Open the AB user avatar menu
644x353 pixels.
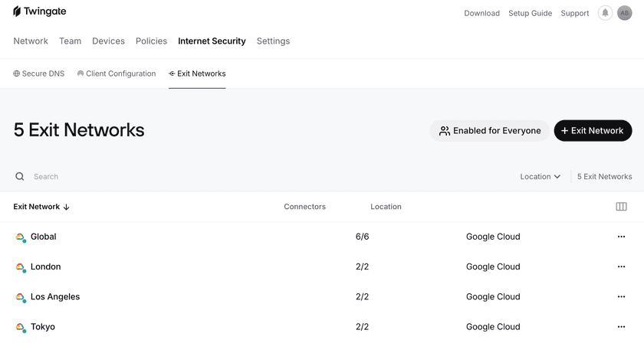click(x=624, y=13)
